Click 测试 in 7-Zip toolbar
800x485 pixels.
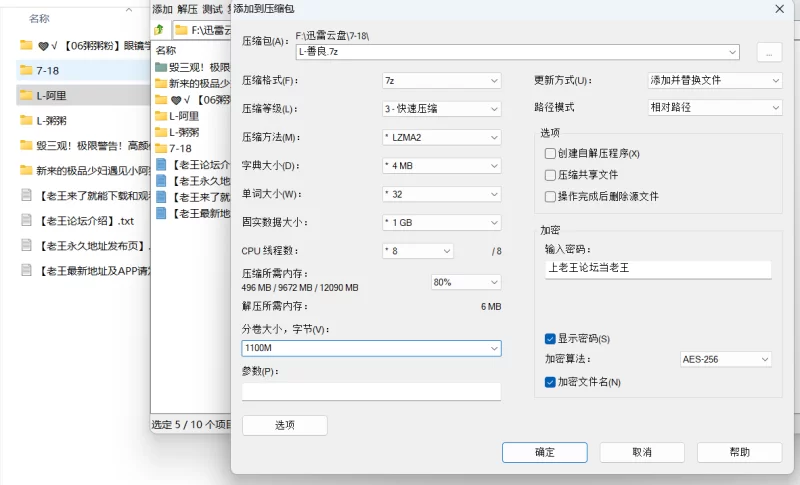212,9
